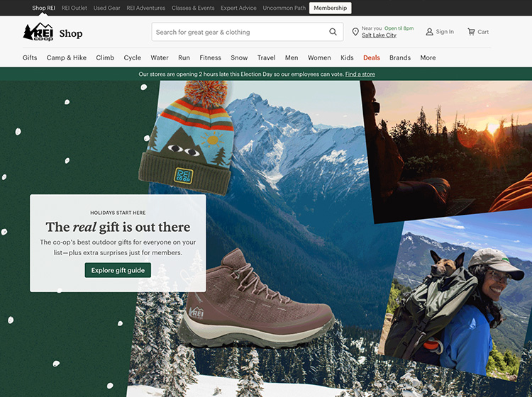Open the Fitness menu
This screenshot has width=532, height=397.
pyautogui.click(x=210, y=57)
